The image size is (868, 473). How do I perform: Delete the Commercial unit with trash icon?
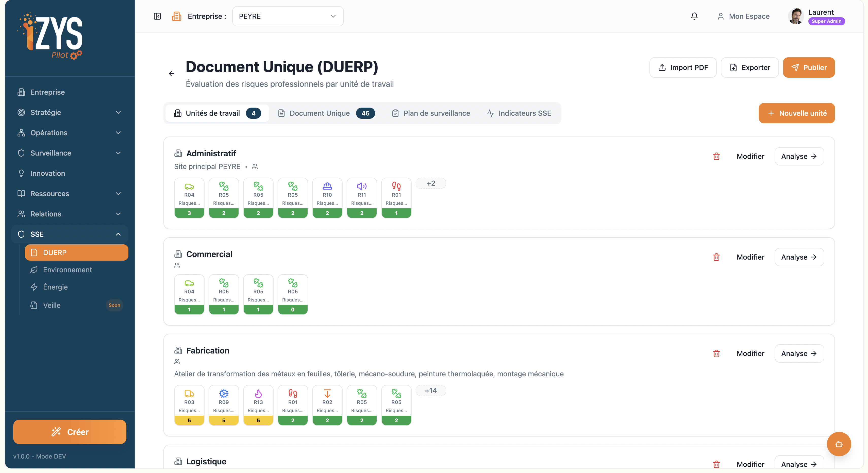[x=716, y=257]
